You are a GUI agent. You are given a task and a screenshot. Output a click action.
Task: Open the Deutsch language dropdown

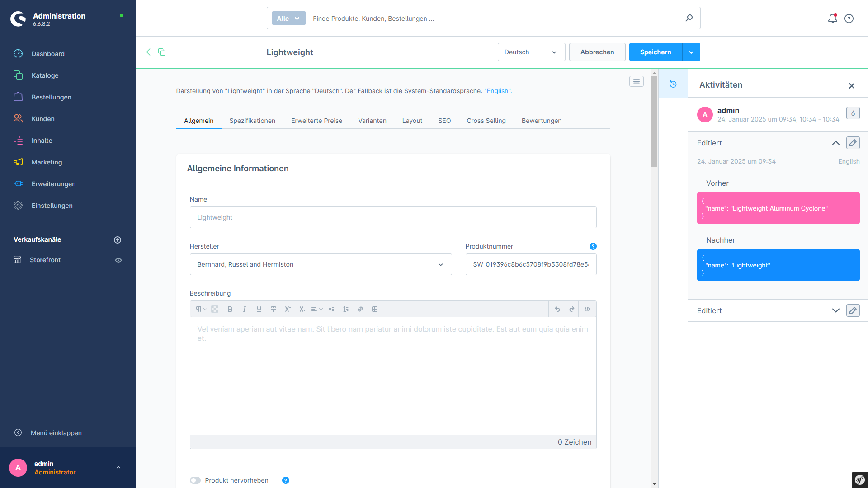[530, 52]
